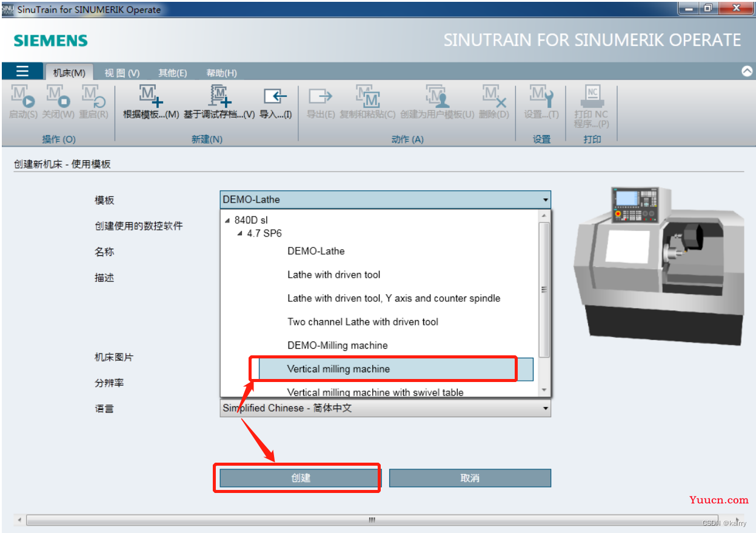756x533 pixels.
Task: Select Lathe with driven tool template
Action: pos(334,275)
